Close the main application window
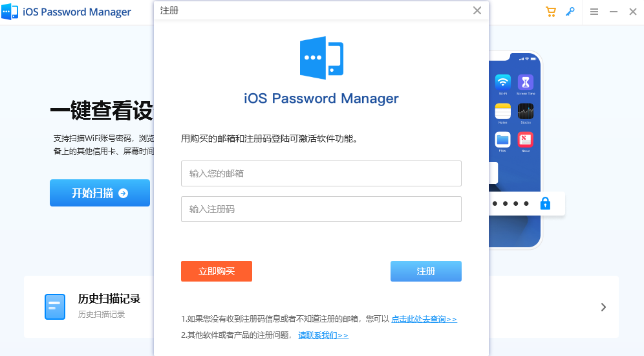The height and width of the screenshot is (356, 644). 633,12
